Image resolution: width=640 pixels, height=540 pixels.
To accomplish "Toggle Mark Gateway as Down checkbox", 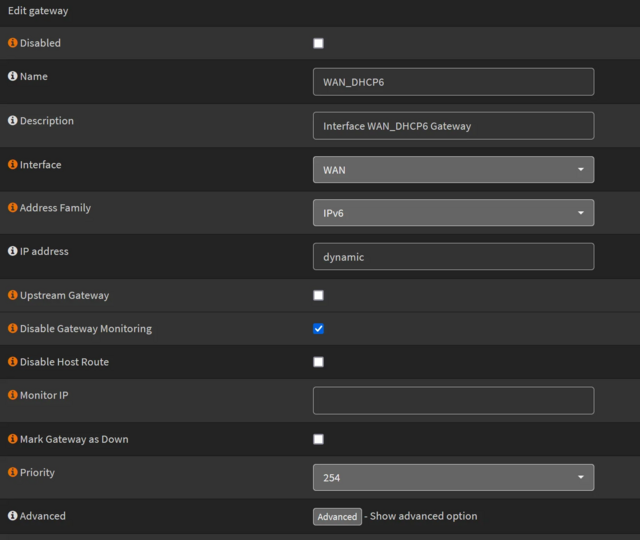I will click(318, 439).
